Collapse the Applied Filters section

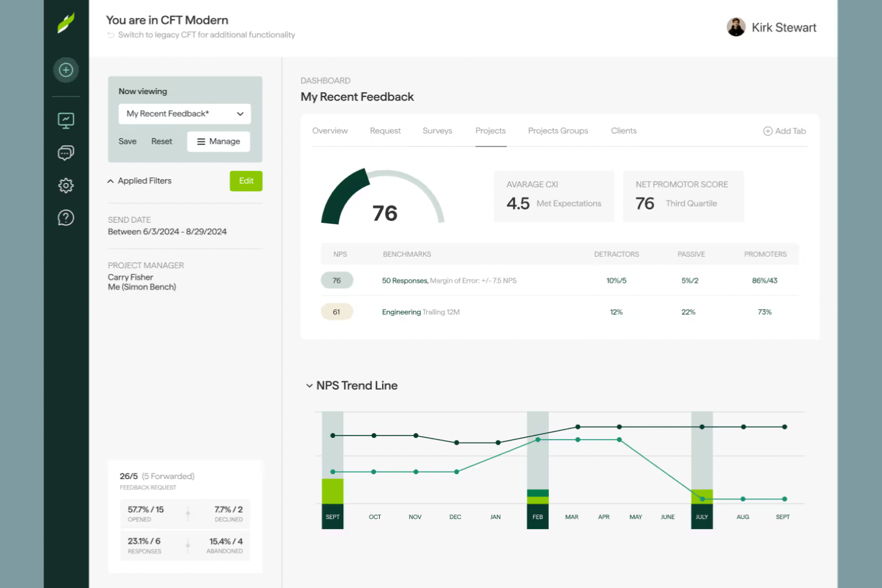point(110,181)
